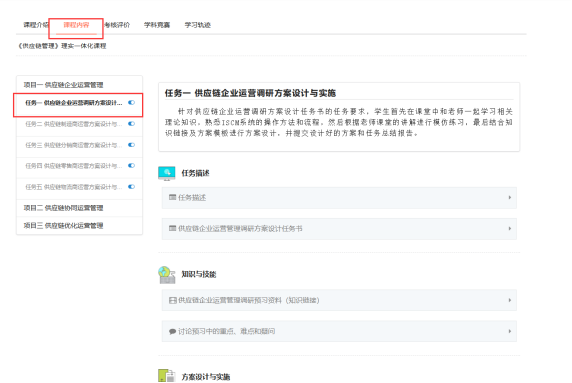Select 项目二 供应链协同运营管理 in sidebar
This screenshot has height=383, width=572.
point(63,208)
